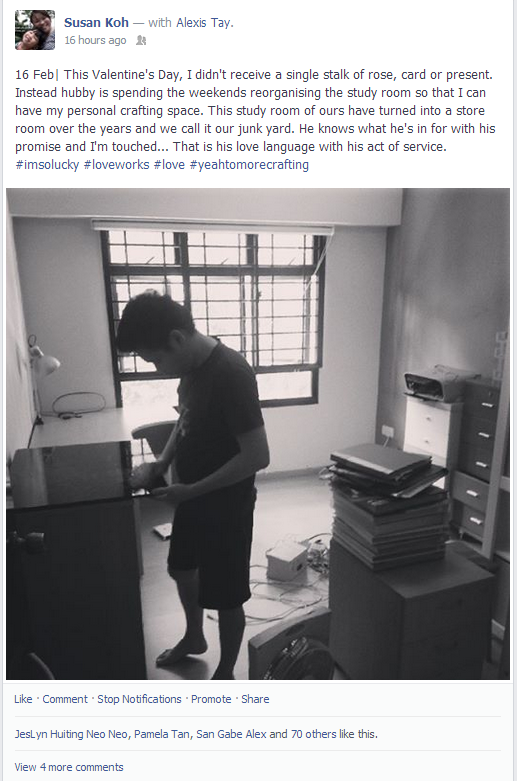Open the #loveworks hashtag
This screenshot has height=781, width=517.
[116, 165]
